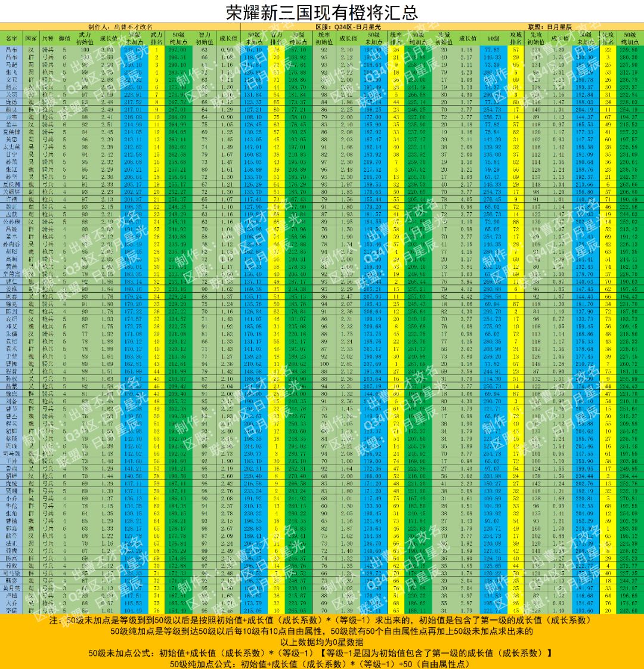Screen dimensions: 644x669
Task: Select the 武力排名 column header
Action: 157,38
